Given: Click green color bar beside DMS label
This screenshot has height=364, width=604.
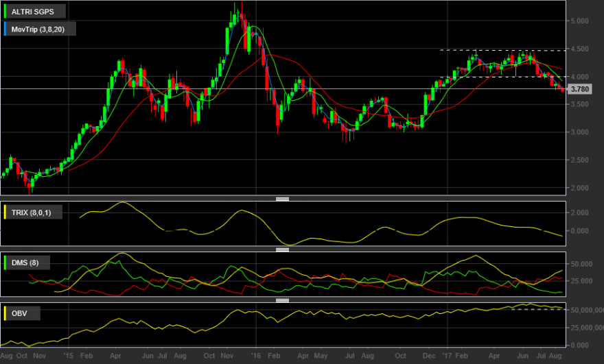Looking at the screenshot, I should click(x=5, y=263).
